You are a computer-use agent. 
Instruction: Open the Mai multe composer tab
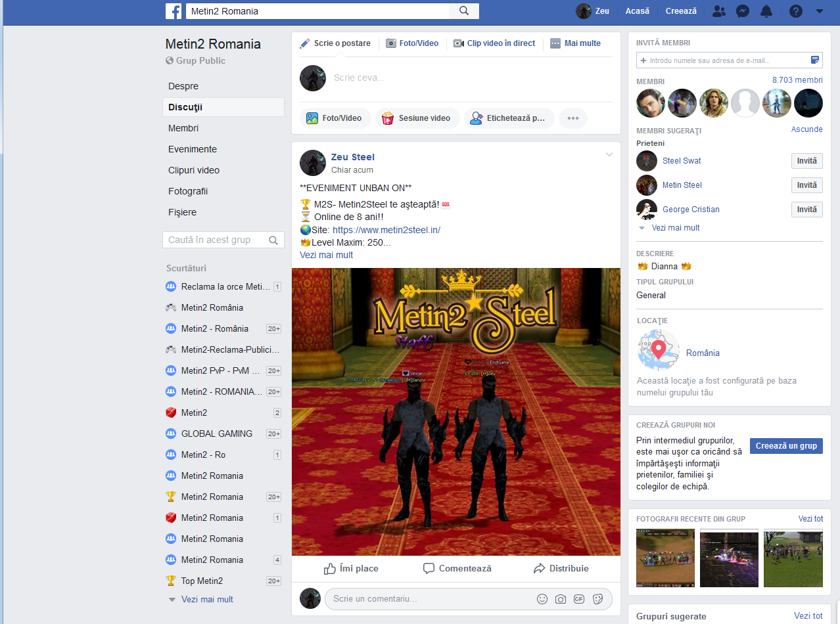pyautogui.click(x=576, y=43)
